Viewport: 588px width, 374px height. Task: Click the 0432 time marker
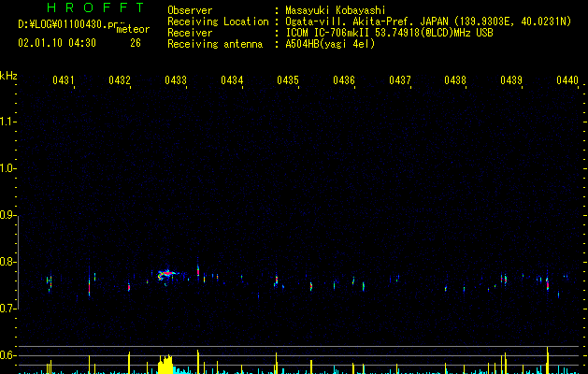[120, 80]
